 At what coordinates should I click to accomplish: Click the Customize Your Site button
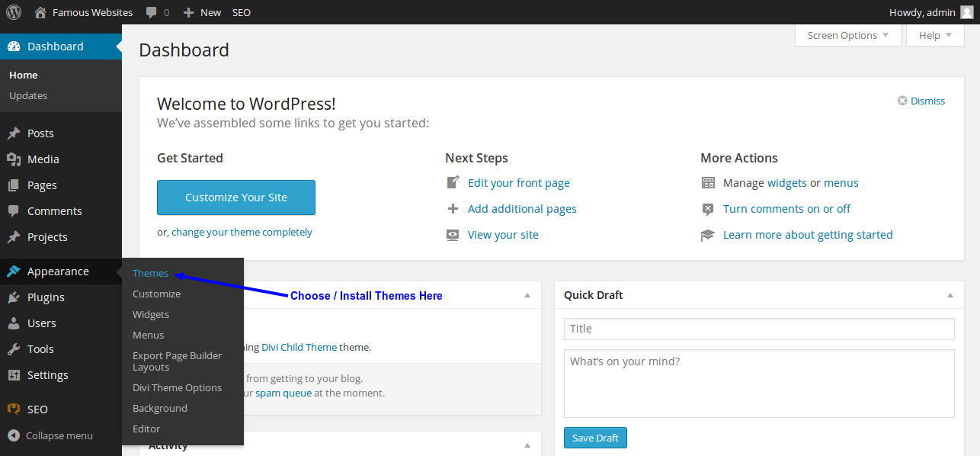click(x=235, y=197)
